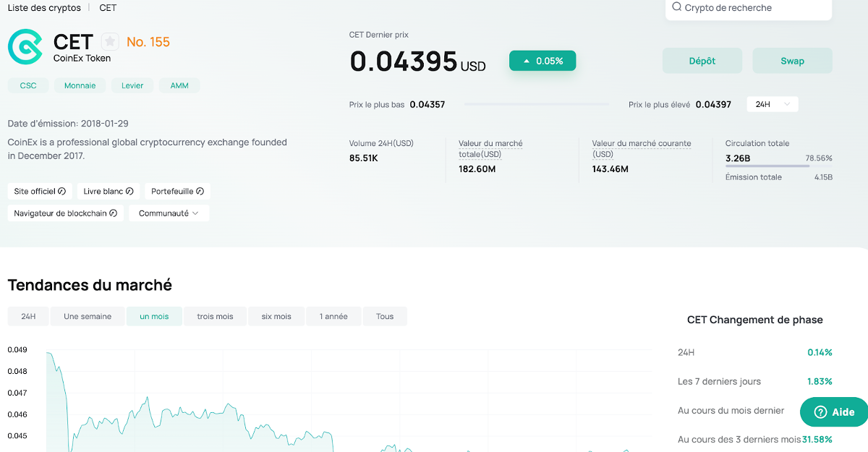
Task: Click the Tendances du marché heading
Action: (x=90, y=285)
